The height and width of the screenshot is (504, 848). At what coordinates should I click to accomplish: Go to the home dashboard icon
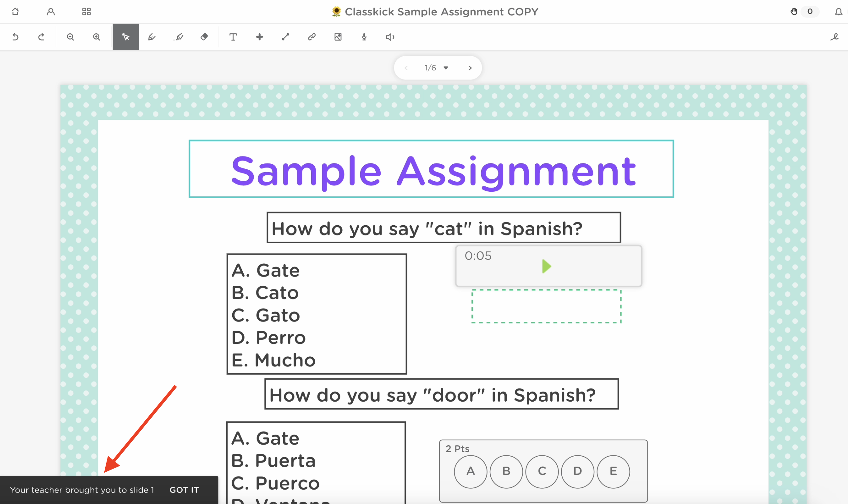click(x=15, y=12)
